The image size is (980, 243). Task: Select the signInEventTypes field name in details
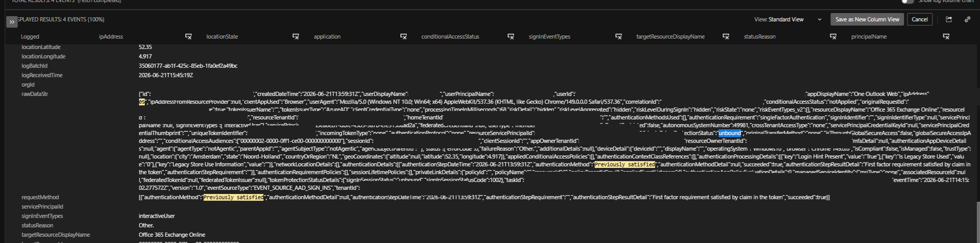click(x=42, y=216)
